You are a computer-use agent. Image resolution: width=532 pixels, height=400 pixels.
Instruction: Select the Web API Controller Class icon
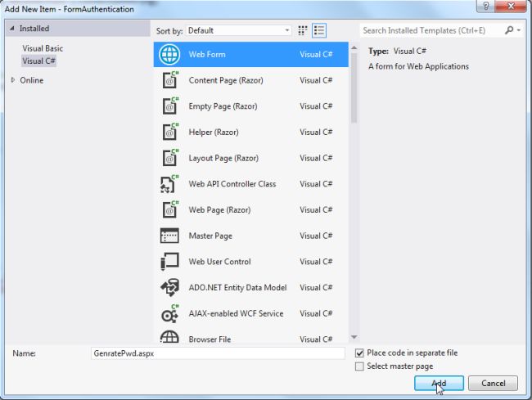pos(169,184)
